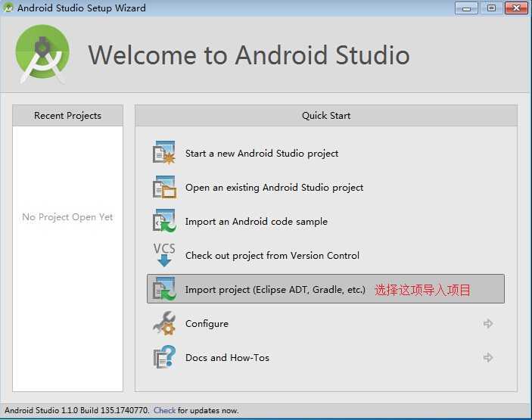Click the new project icon
The width and height of the screenshot is (532, 420).
point(164,153)
